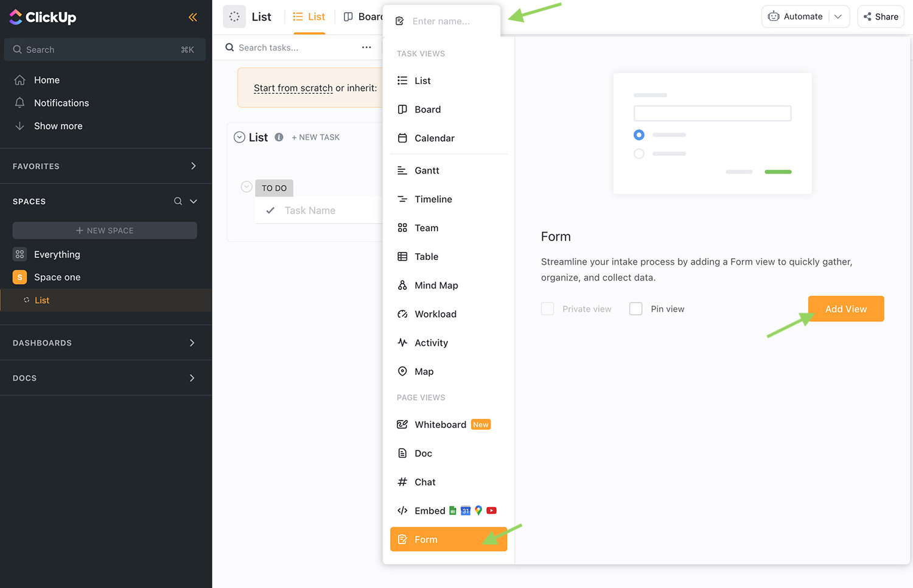Select the Map view pin icon
Image resolution: width=913 pixels, height=588 pixels.
(402, 371)
